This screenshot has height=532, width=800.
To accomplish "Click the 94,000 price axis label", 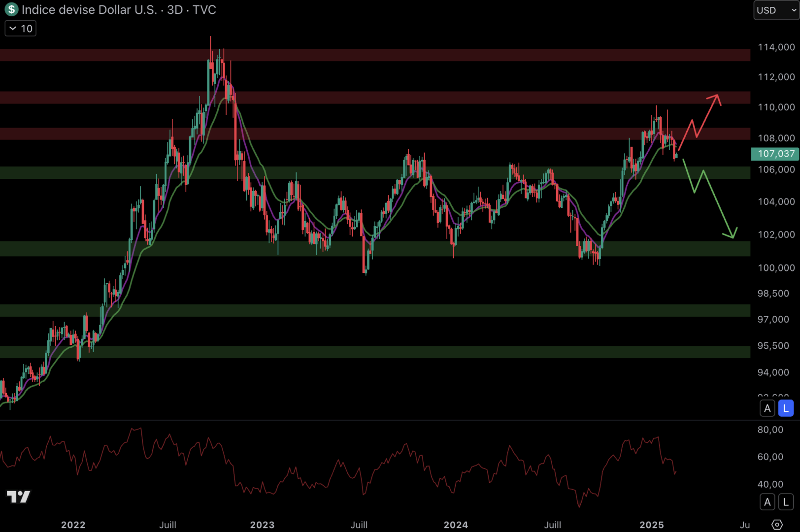I will tap(773, 372).
